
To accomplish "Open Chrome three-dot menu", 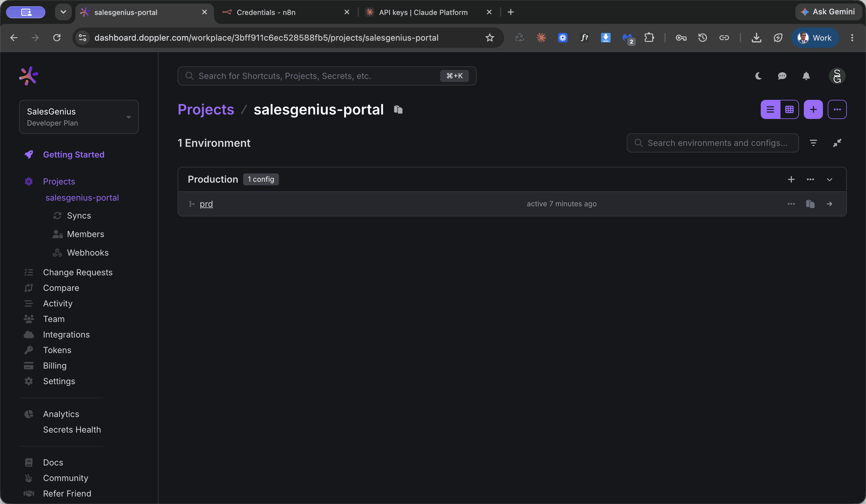I will 852,38.
